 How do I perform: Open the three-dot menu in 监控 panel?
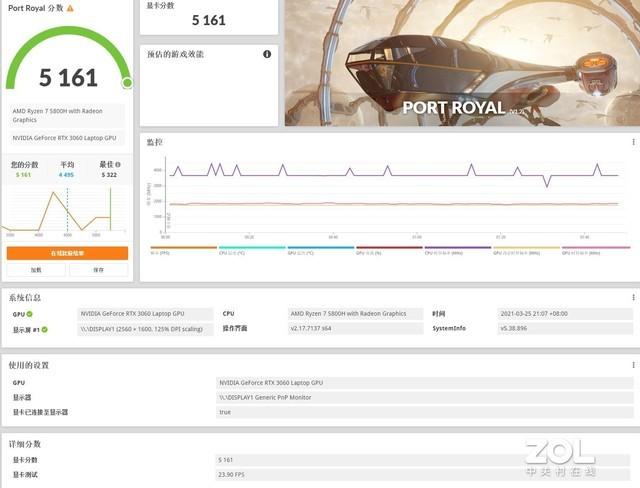(x=633, y=142)
